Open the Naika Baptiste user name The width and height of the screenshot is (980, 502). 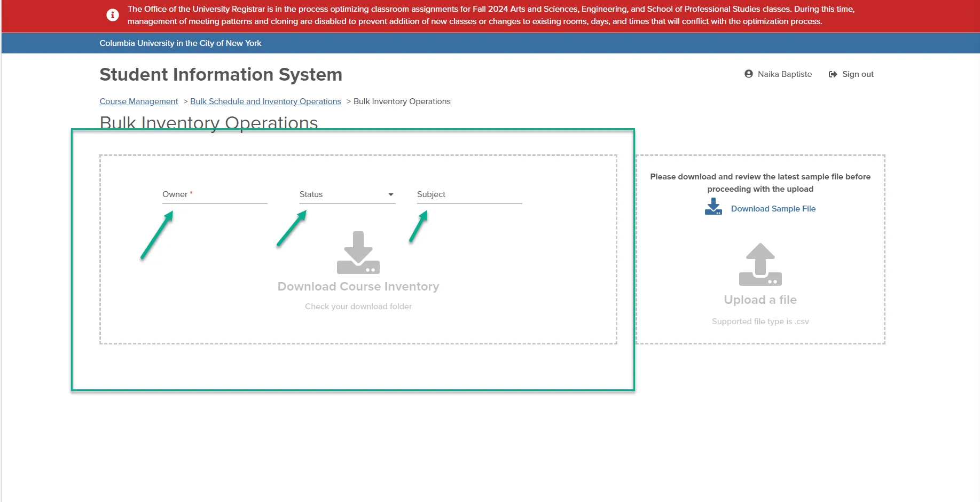click(785, 74)
